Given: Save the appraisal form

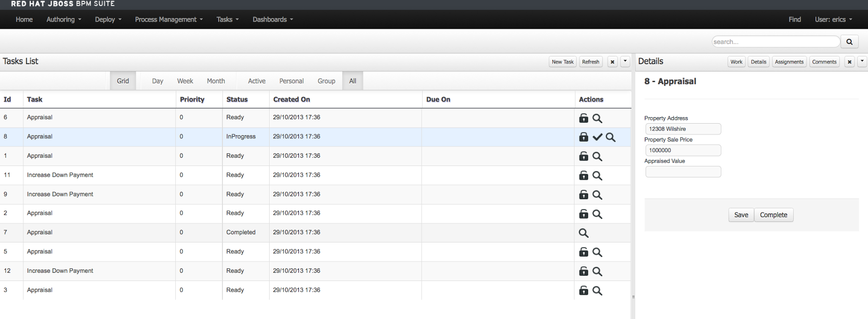Looking at the screenshot, I should (x=741, y=215).
